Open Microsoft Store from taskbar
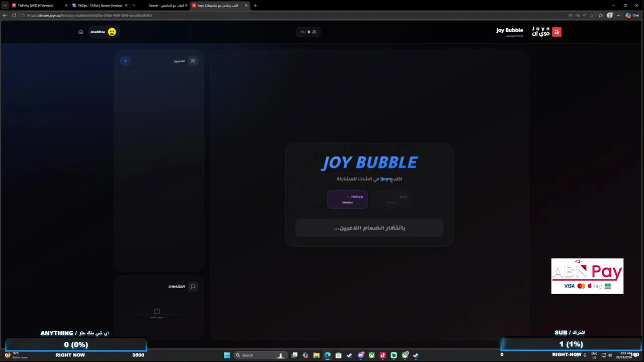This screenshot has height=362, width=644. (339, 355)
